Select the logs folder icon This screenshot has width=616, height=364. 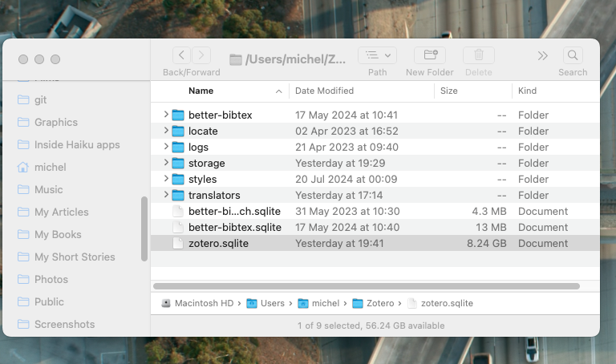coord(178,148)
